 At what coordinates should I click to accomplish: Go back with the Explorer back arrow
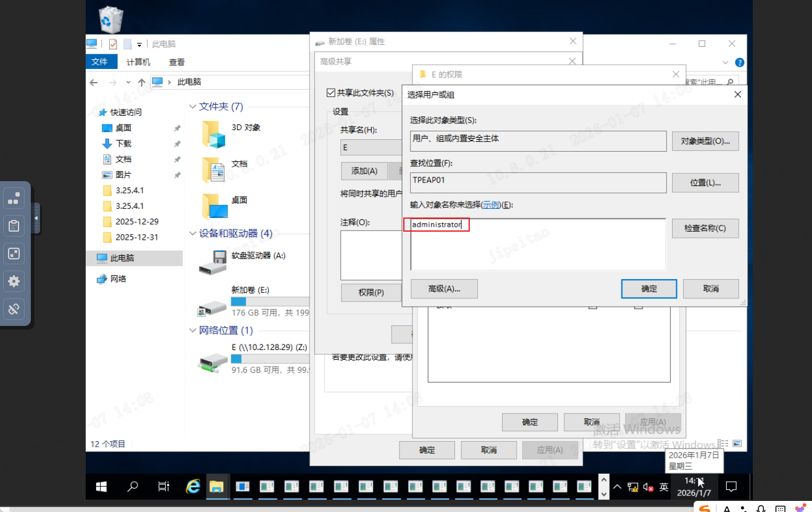(94, 82)
